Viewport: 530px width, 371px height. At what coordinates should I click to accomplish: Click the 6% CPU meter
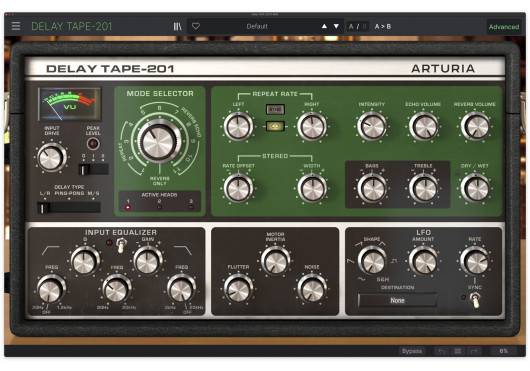[504, 351]
